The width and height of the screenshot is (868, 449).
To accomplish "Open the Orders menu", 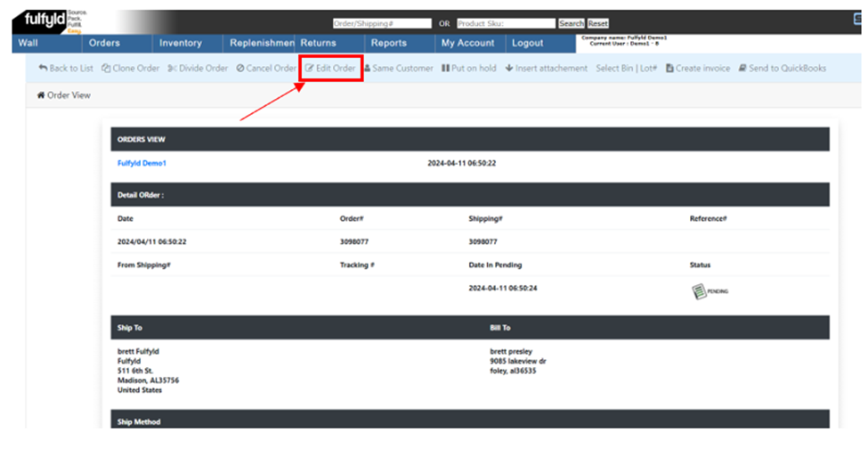I will click(104, 43).
